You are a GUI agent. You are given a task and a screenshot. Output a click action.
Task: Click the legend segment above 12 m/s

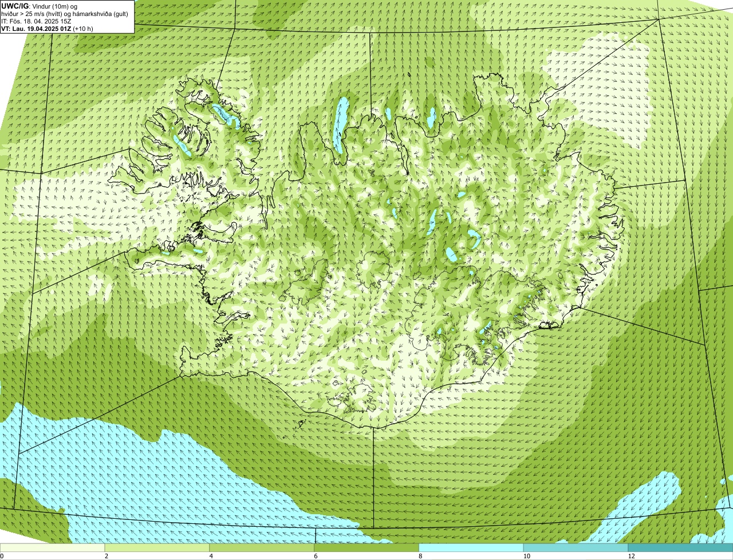point(680,547)
